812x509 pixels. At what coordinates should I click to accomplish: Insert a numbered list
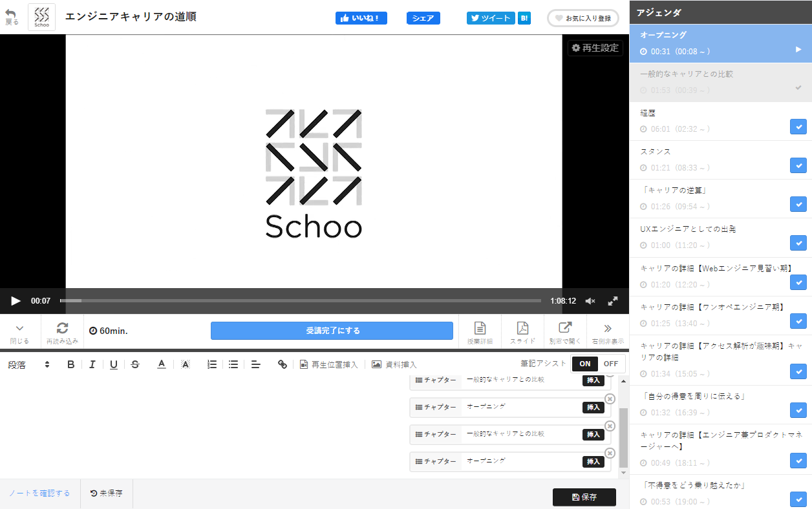(x=212, y=364)
